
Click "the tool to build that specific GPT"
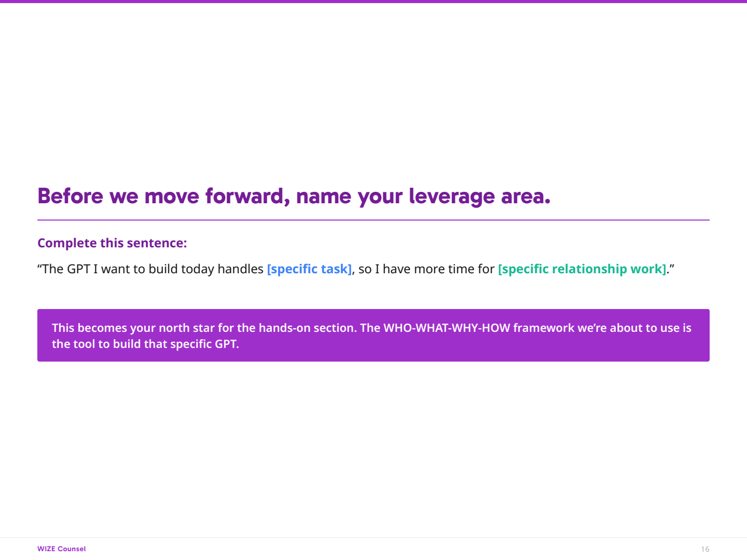pyautogui.click(x=145, y=344)
